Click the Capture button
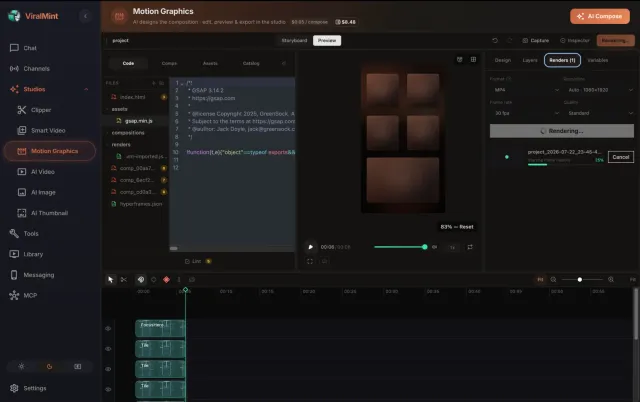 pyautogui.click(x=536, y=40)
